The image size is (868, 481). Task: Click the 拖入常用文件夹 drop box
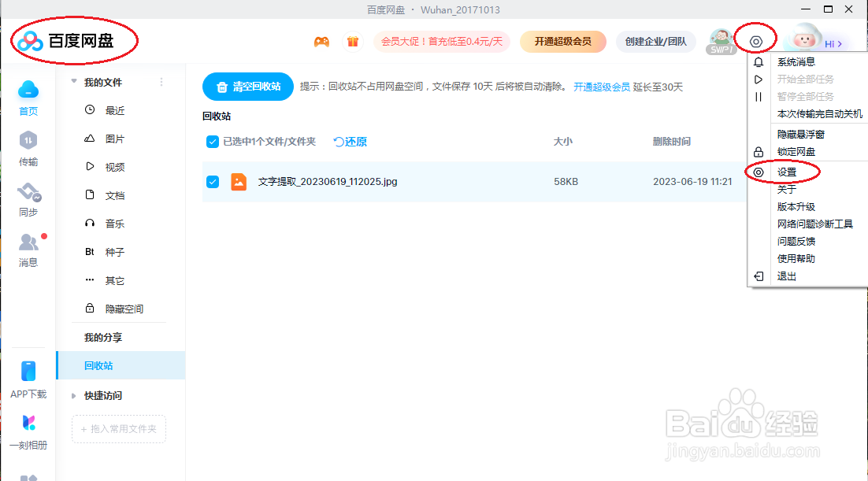coord(119,429)
